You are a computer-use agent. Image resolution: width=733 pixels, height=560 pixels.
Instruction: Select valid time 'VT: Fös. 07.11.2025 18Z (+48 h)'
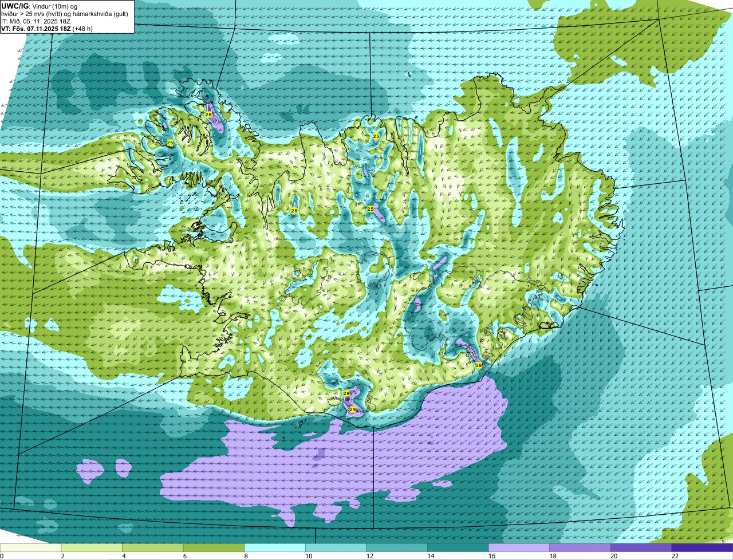47,29
